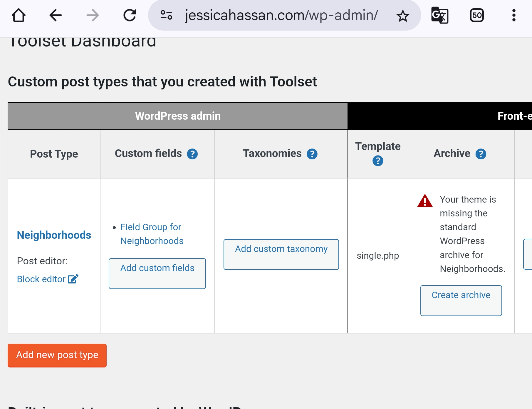Show help for Custom fields column
The height and width of the screenshot is (409, 532).
192,154
